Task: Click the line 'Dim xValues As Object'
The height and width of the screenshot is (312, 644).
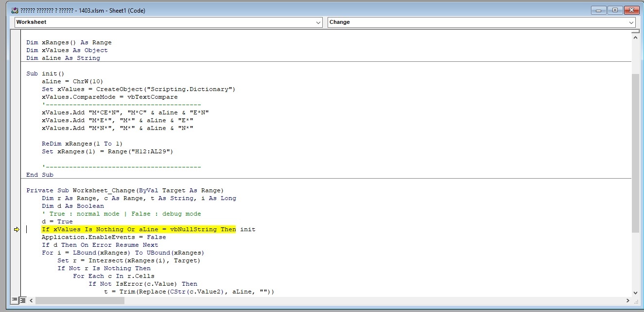Action: coord(67,50)
